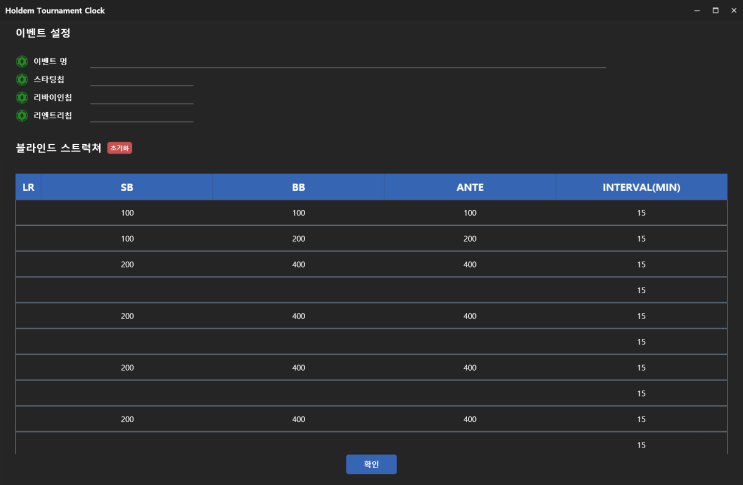The width and height of the screenshot is (743, 485).
Task: Select the BB cell showing 200
Action: click(299, 239)
